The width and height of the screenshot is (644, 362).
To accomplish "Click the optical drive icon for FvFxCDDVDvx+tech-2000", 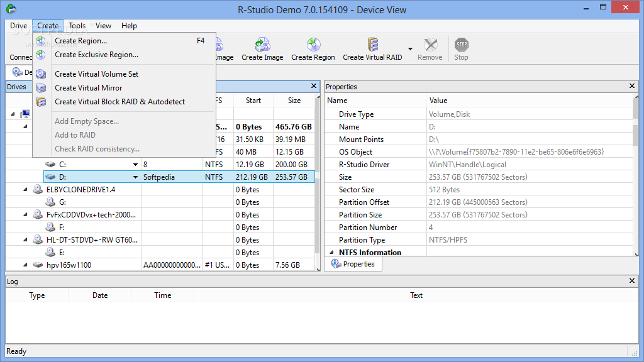I will pyautogui.click(x=38, y=214).
